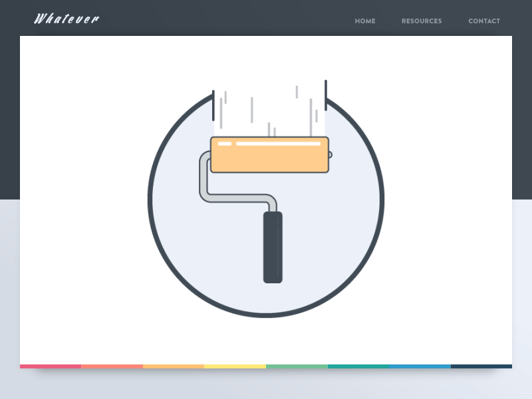Click the green segment of the color strip
This screenshot has width=532, height=399.
(298, 366)
